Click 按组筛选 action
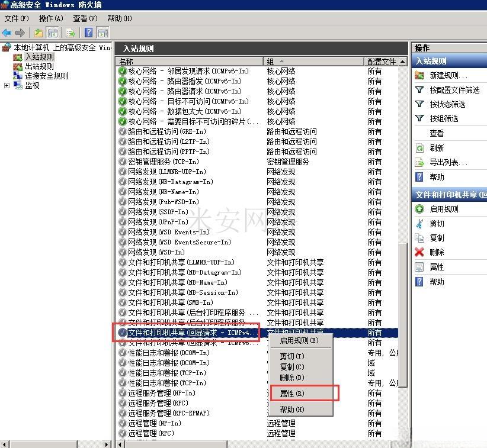 click(444, 118)
